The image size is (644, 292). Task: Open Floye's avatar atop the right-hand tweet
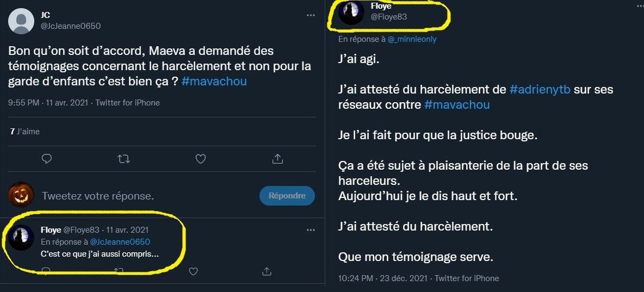(351, 13)
